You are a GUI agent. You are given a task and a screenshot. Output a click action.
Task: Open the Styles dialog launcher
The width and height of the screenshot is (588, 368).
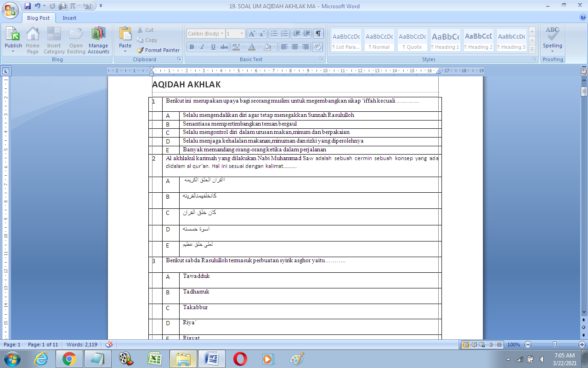coord(534,59)
